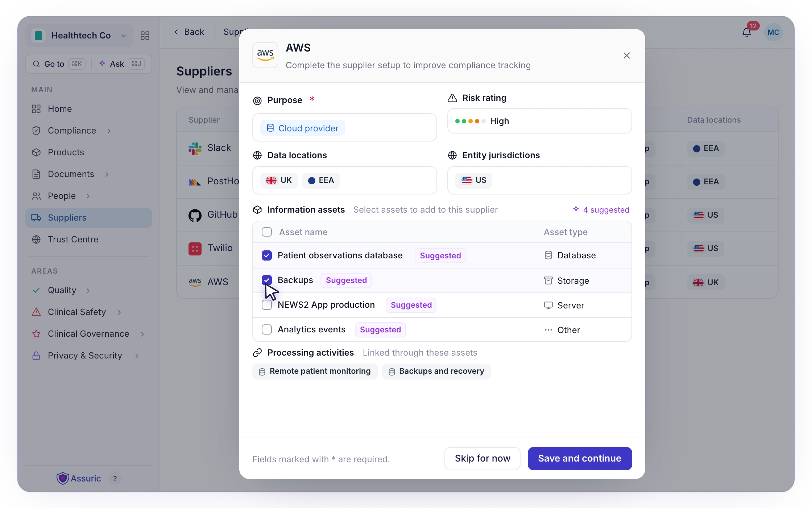
Task: Click the GitHub logo in the suppliers table
Action: pos(195,215)
